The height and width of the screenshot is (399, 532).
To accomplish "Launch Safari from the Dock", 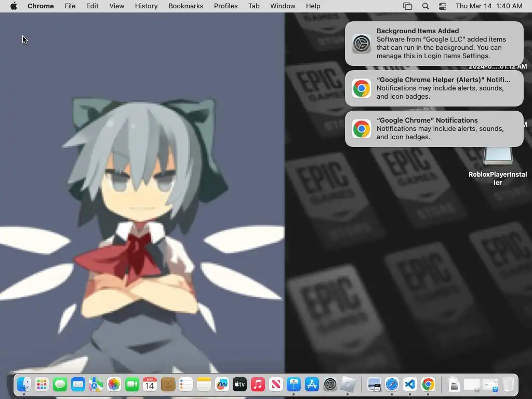I will (x=392, y=384).
